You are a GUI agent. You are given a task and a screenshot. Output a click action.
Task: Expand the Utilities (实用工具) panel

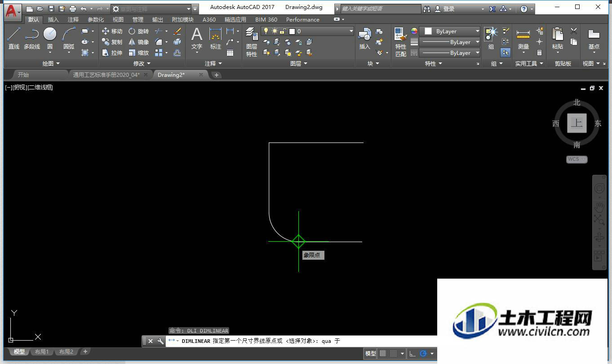[x=529, y=63]
